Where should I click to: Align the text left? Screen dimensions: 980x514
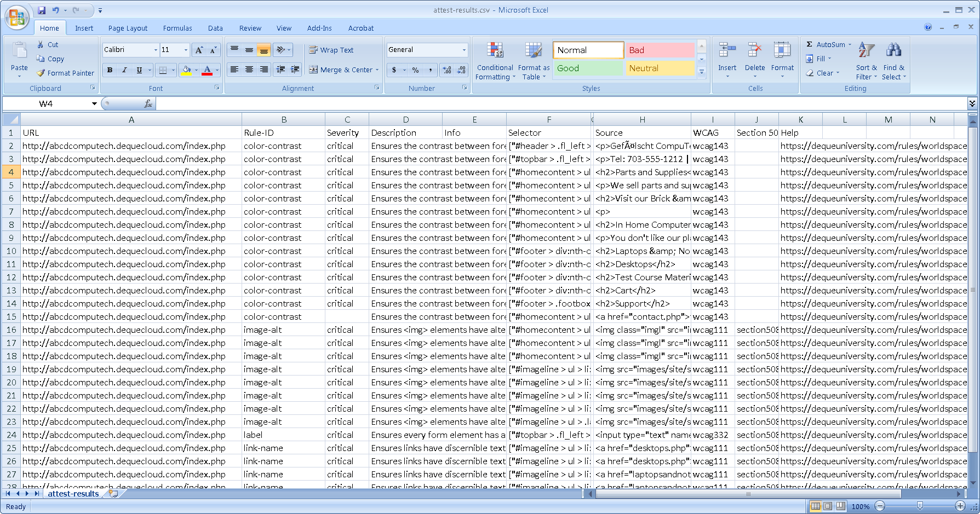coord(234,70)
